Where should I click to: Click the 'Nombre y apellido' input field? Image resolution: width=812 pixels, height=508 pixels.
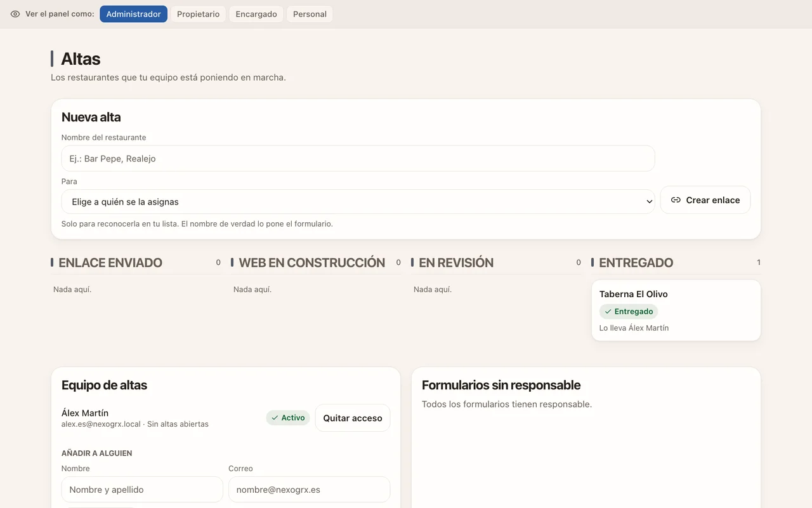(142, 490)
